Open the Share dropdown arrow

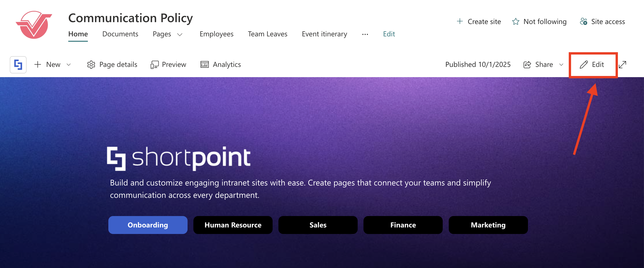[561, 65]
